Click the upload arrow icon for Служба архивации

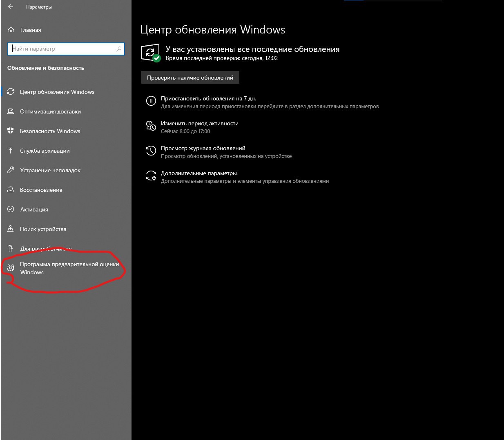coord(11,151)
